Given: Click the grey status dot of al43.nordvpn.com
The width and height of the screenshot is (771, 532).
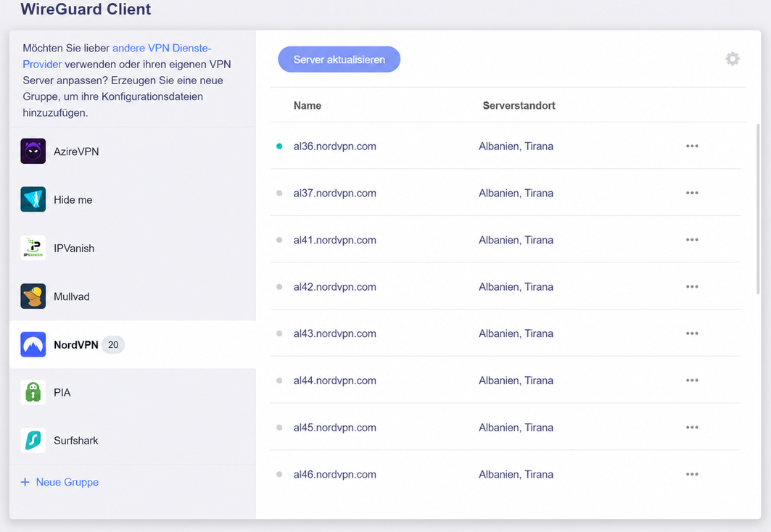Looking at the screenshot, I should pyautogui.click(x=279, y=333).
